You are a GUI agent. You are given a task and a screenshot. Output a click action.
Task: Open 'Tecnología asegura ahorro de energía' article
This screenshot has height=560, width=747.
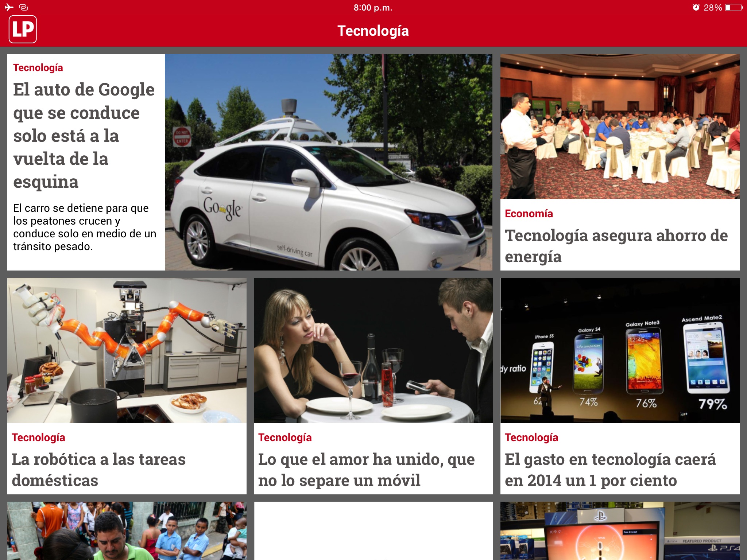pyautogui.click(x=616, y=246)
